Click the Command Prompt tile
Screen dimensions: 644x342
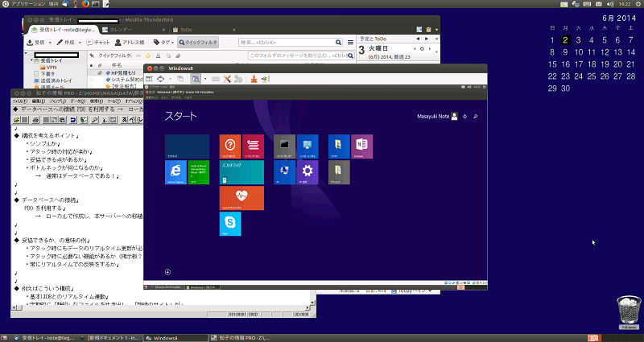[x=284, y=146]
